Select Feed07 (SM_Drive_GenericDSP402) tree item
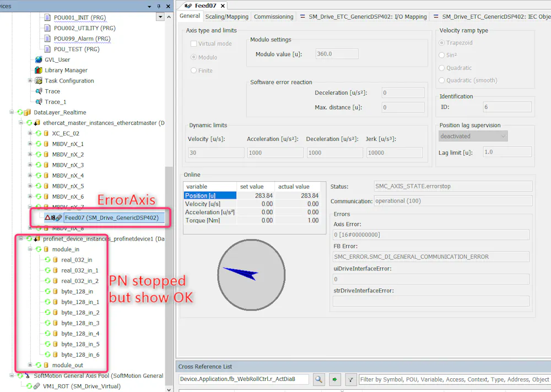Viewport: 551px width, 392px height. point(112,218)
